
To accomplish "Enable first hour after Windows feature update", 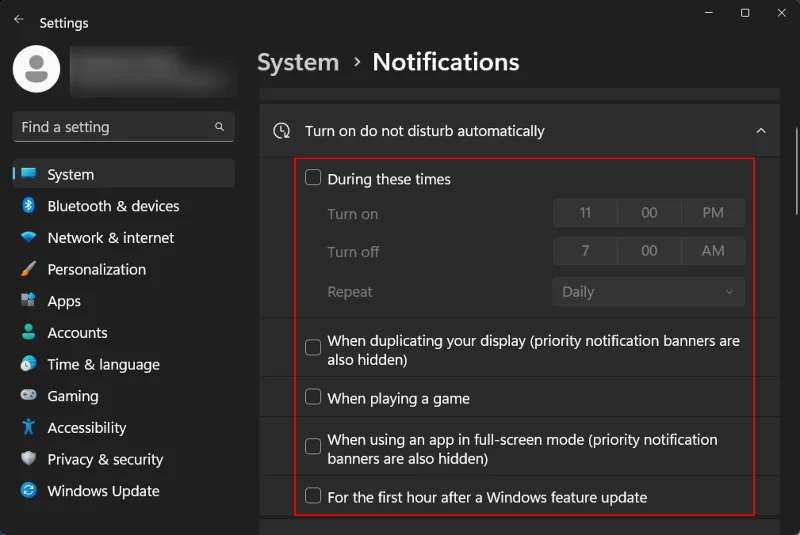I will pyautogui.click(x=313, y=495).
